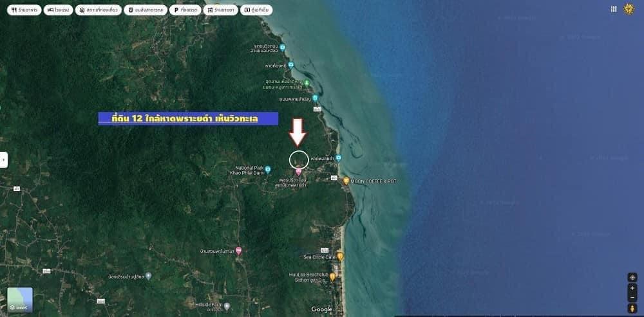
Task: Open the Google apps grid
Action: 614,10
